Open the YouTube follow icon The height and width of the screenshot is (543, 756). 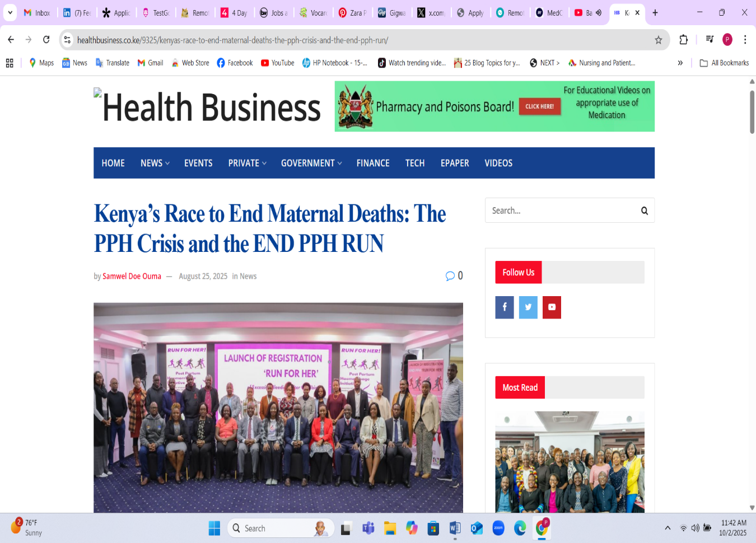tap(552, 307)
